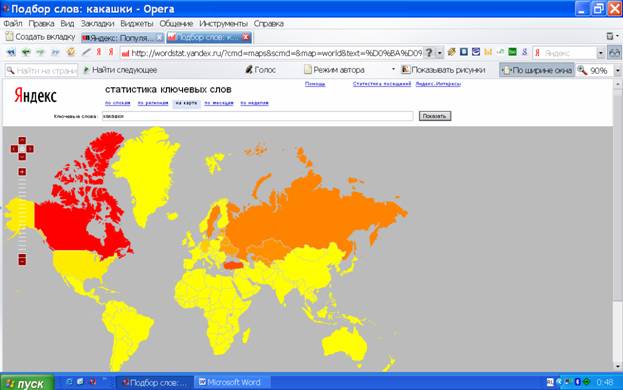Click the Найти на странице find field
This screenshot has height=390, width=623.
point(41,71)
